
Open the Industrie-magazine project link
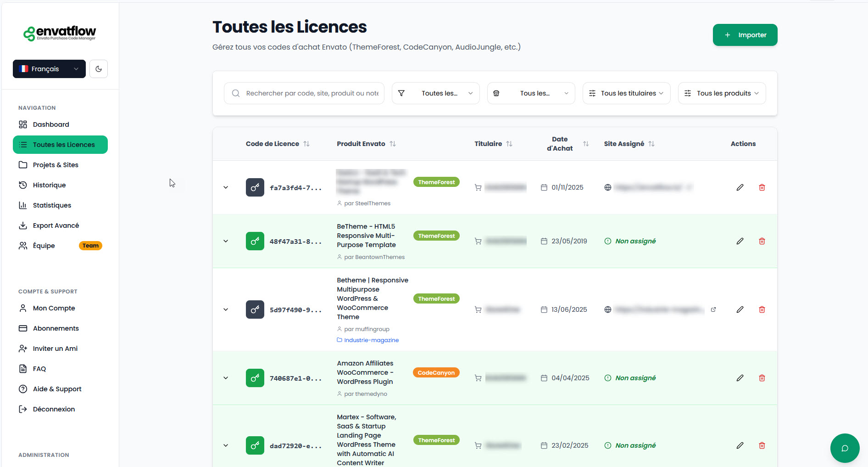(x=371, y=340)
